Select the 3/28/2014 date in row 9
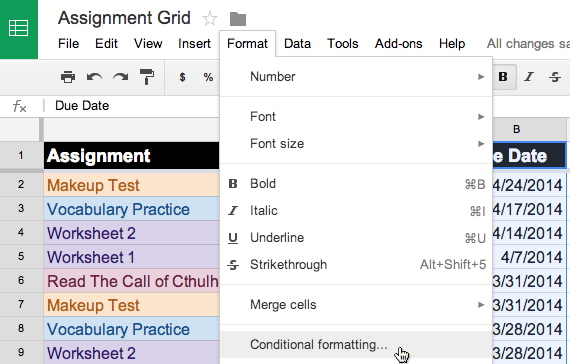 click(x=529, y=352)
